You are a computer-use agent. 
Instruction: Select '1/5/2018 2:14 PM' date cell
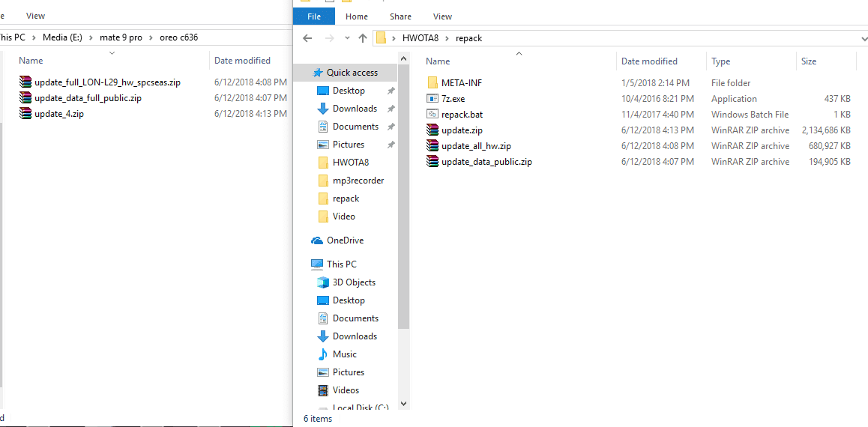(x=655, y=83)
